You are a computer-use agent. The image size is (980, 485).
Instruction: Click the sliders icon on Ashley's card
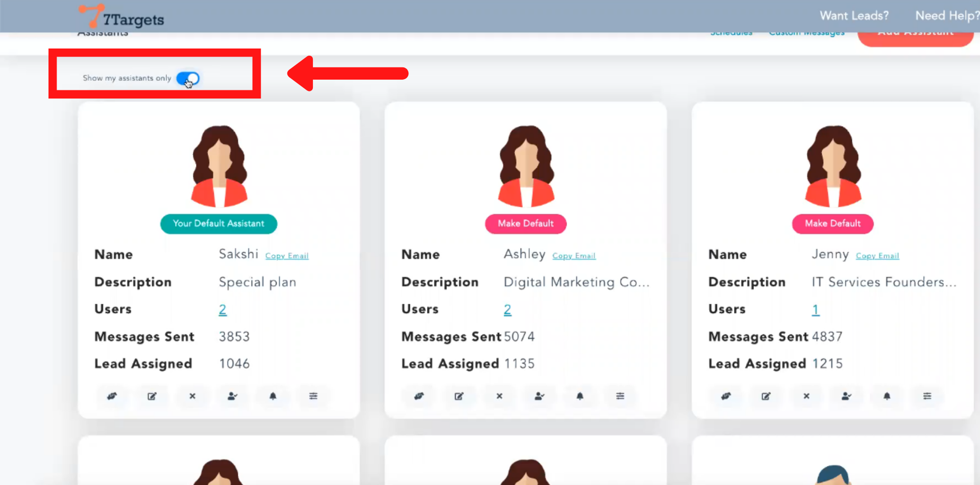(620, 396)
